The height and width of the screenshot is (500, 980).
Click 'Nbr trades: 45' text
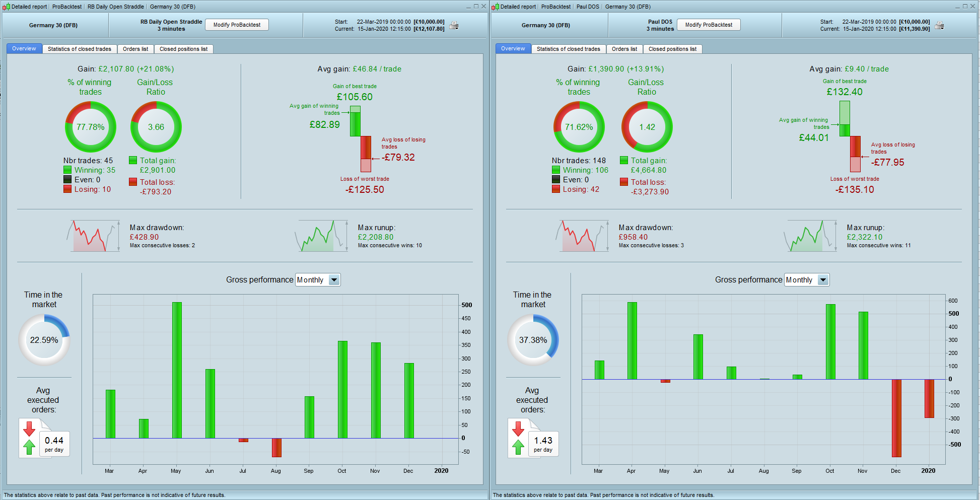click(x=88, y=161)
